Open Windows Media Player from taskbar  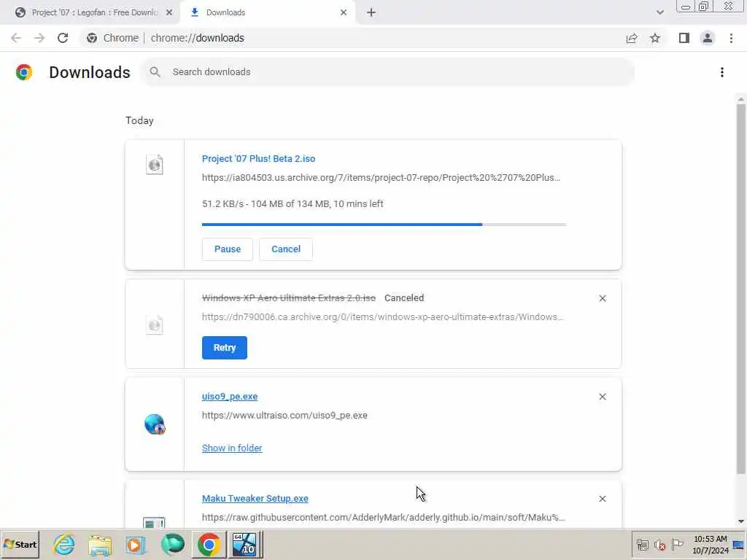pyautogui.click(x=136, y=544)
